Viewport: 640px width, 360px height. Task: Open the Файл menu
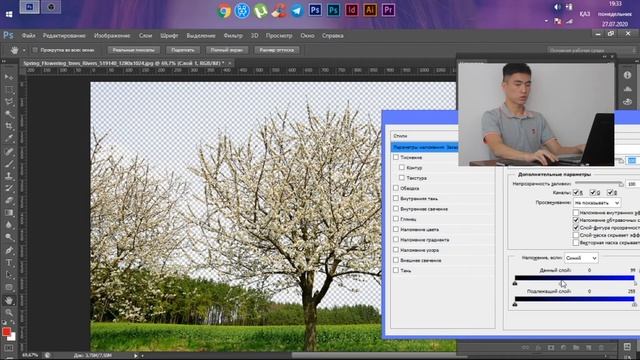(x=28, y=36)
